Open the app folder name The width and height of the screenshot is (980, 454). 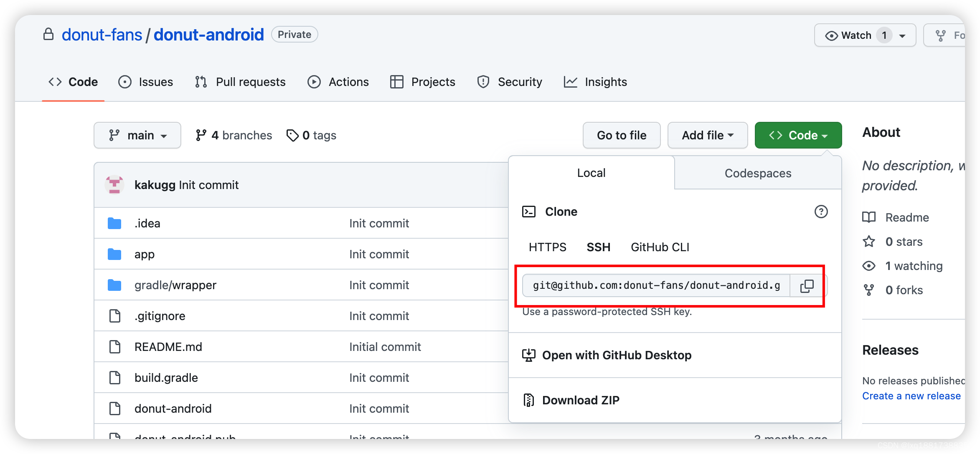coord(145,255)
